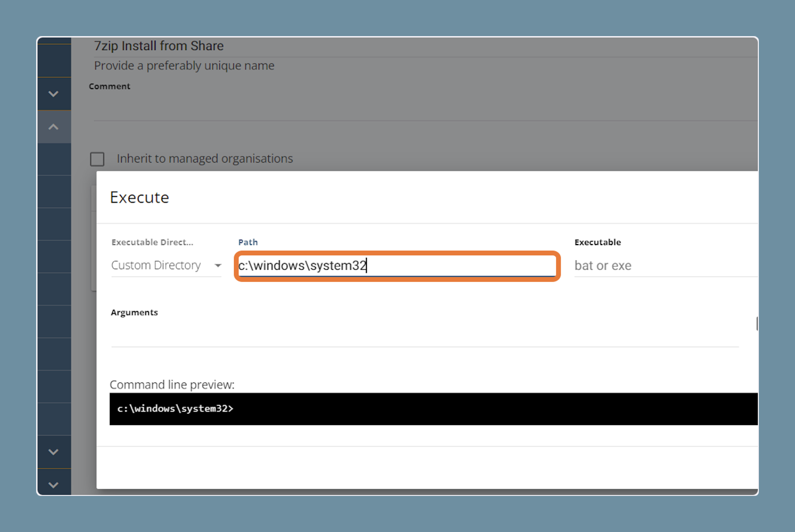The height and width of the screenshot is (532, 795).
Task: Click into the Arguments field
Action: click(x=425, y=334)
